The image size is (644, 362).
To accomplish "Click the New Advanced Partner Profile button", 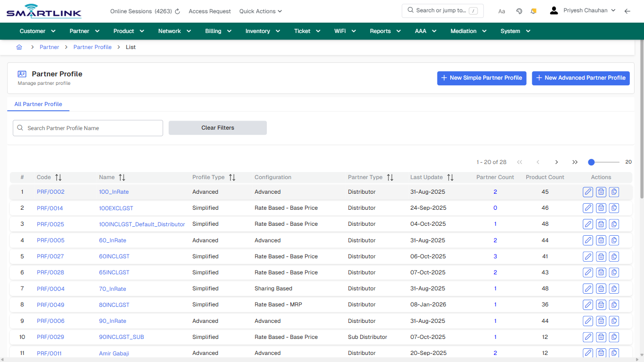I will pos(580,78).
